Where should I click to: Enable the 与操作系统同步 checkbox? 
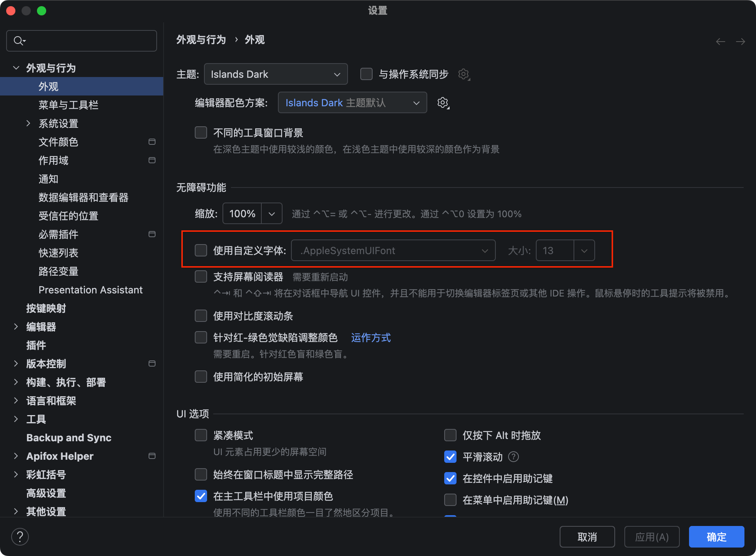coord(366,74)
